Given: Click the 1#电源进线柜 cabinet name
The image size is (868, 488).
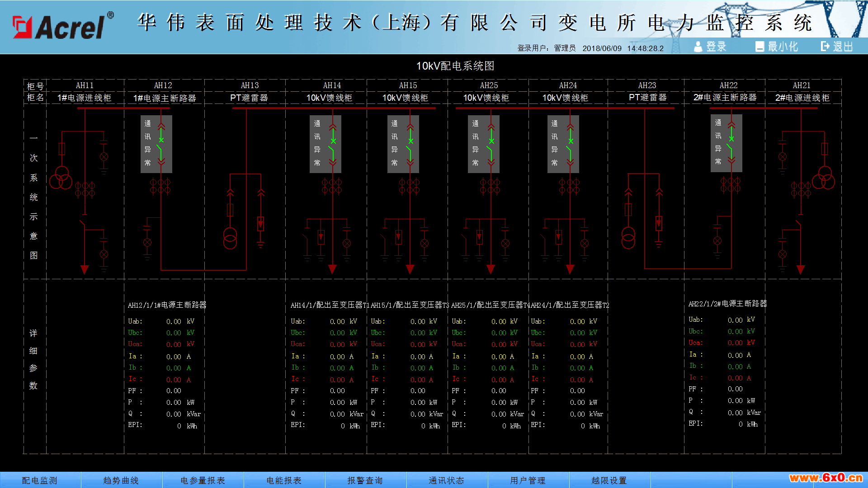Looking at the screenshot, I should [84, 98].
